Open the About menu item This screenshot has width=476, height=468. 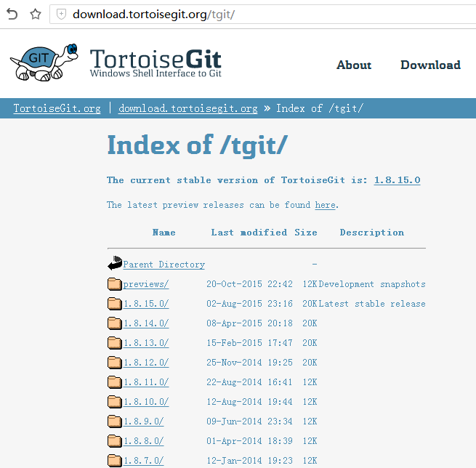pyautogui.click(x=354, y=65)
